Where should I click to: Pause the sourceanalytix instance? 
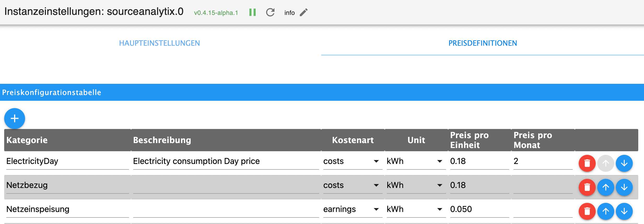coord(252,12)
